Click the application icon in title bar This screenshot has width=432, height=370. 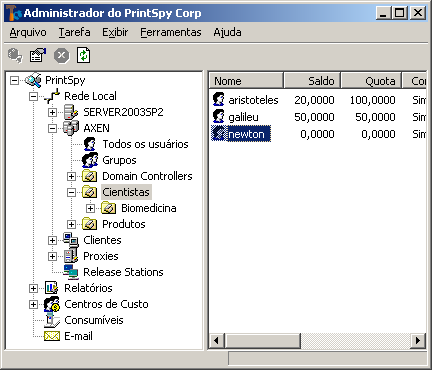coord(14,13)
